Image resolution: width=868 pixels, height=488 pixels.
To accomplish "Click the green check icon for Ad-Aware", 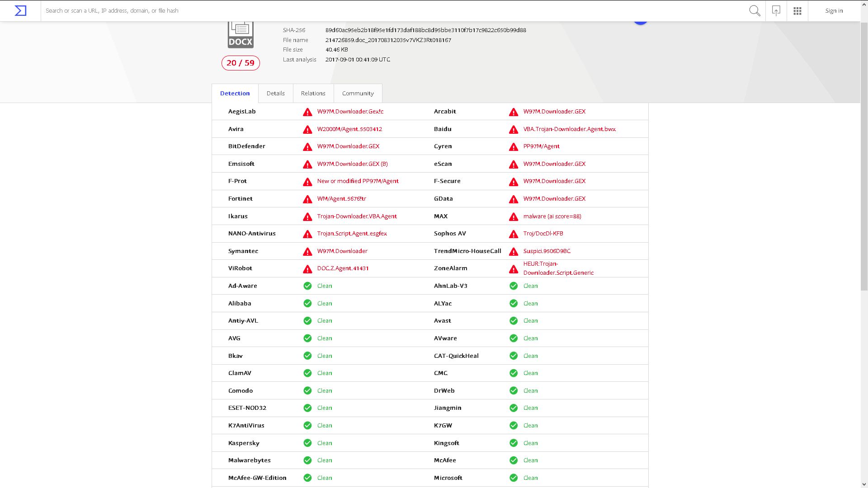I will pyautogui.click(x=307, y=286).
